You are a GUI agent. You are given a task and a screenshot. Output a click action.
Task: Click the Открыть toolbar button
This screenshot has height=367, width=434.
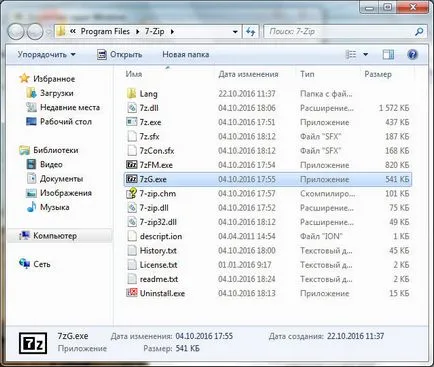120,54
